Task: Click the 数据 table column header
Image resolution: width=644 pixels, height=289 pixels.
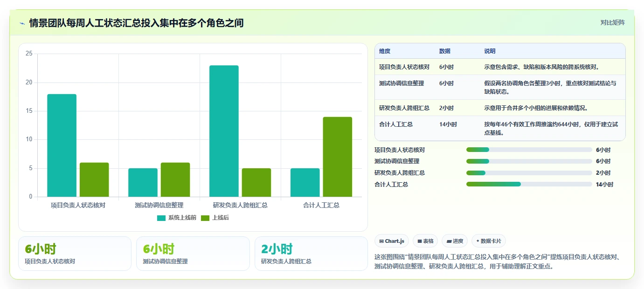Action: pyautogui.click(x=445, y=51)
